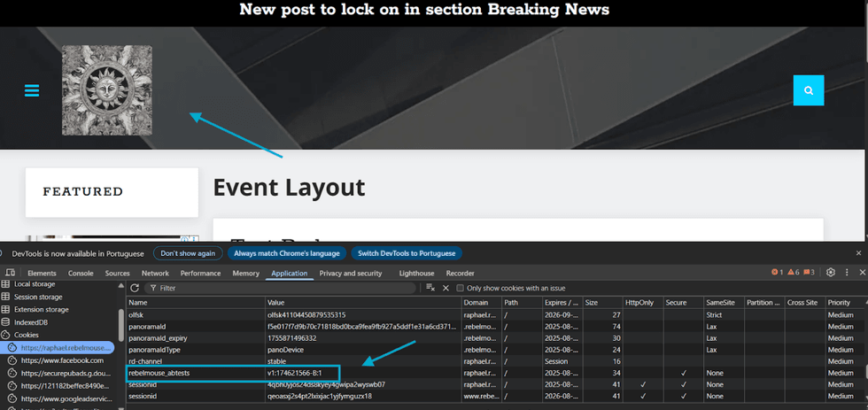Click 'Don't show again' button

(188, 253)
